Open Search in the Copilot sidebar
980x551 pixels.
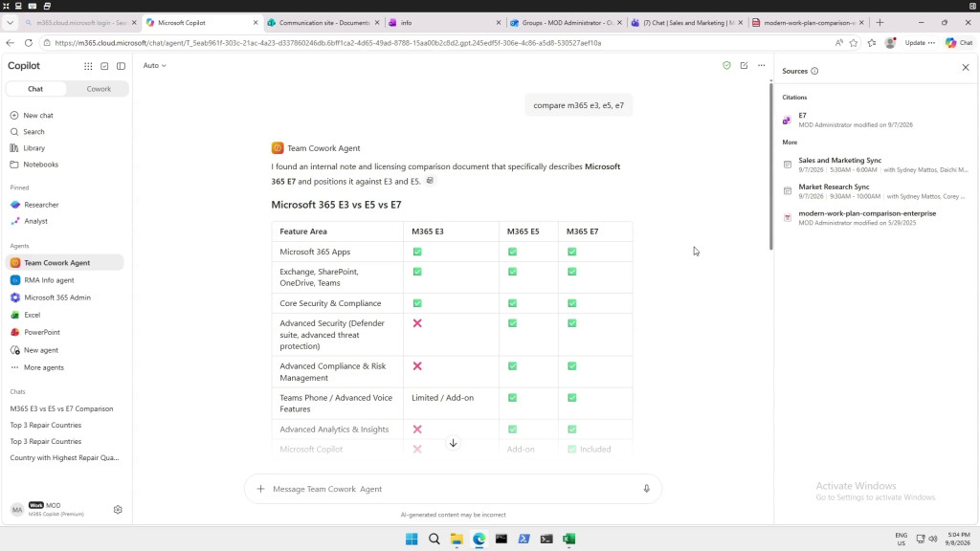33,132
